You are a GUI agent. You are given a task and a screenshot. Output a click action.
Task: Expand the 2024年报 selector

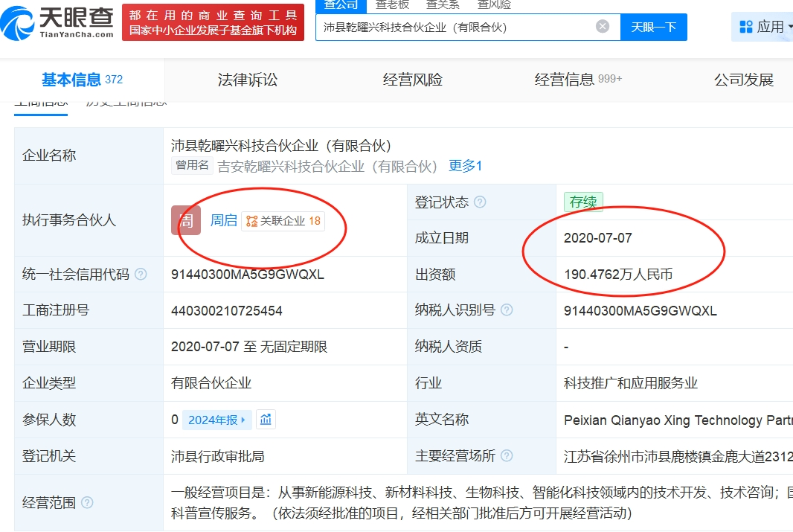216,420
